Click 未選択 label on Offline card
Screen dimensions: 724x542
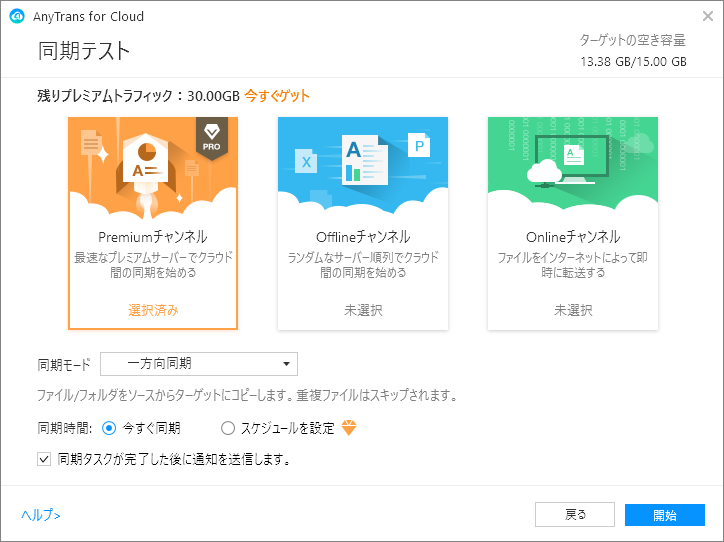click(x=363, y=310)
